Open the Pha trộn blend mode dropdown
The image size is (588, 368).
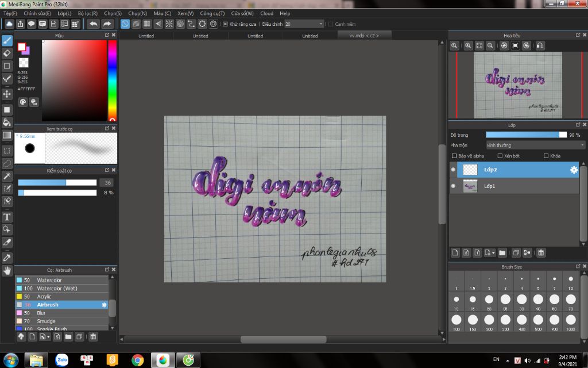(x=535, y=145)
